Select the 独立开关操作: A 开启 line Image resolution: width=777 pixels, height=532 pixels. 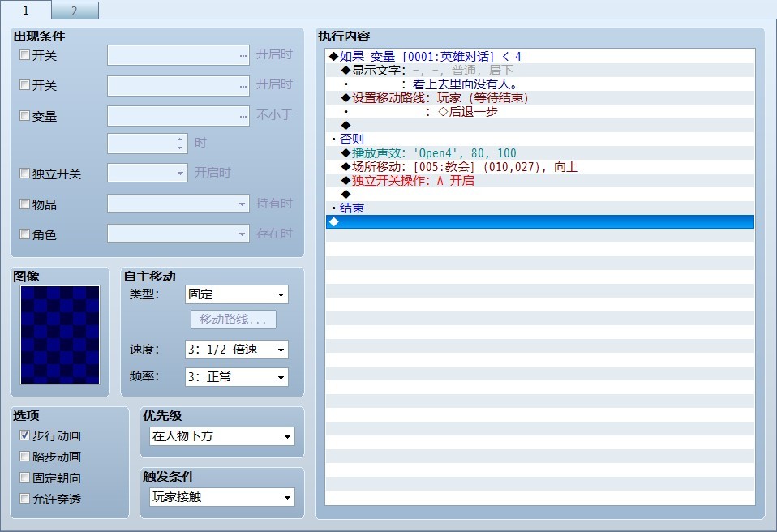[x=540, y=181]
